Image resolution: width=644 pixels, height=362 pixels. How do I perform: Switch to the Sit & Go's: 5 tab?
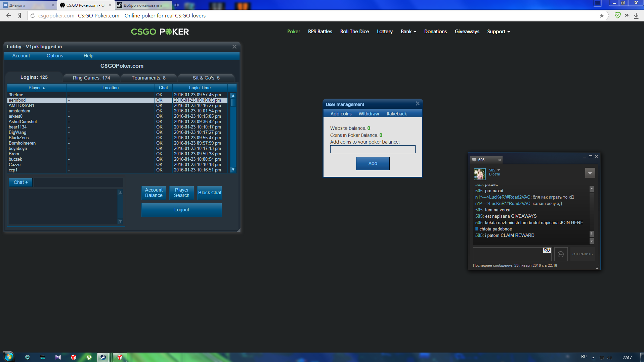[206, 78]
